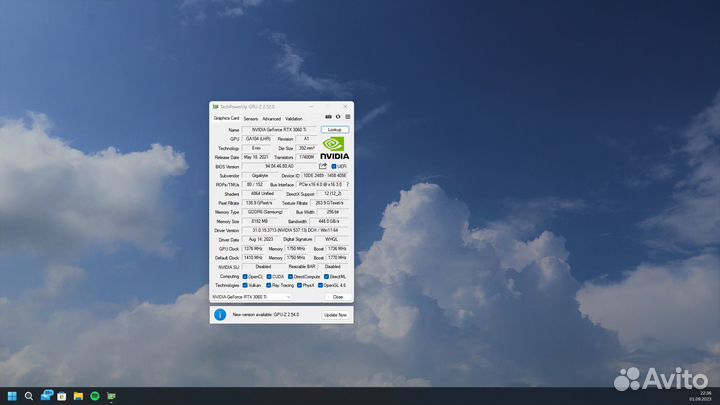Select the Graphics Card tab
The height and width of the screenshot is (405, 720).
[x=226, y=118]
